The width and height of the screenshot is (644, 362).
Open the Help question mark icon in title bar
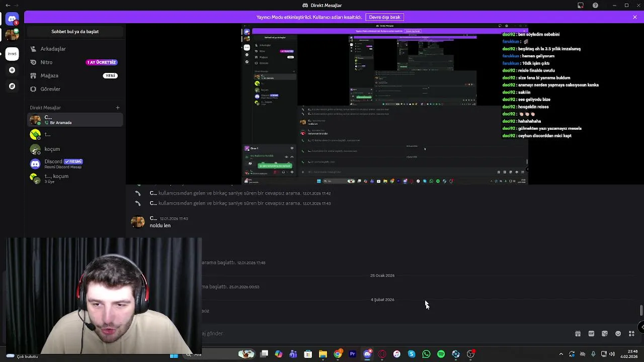595,6
